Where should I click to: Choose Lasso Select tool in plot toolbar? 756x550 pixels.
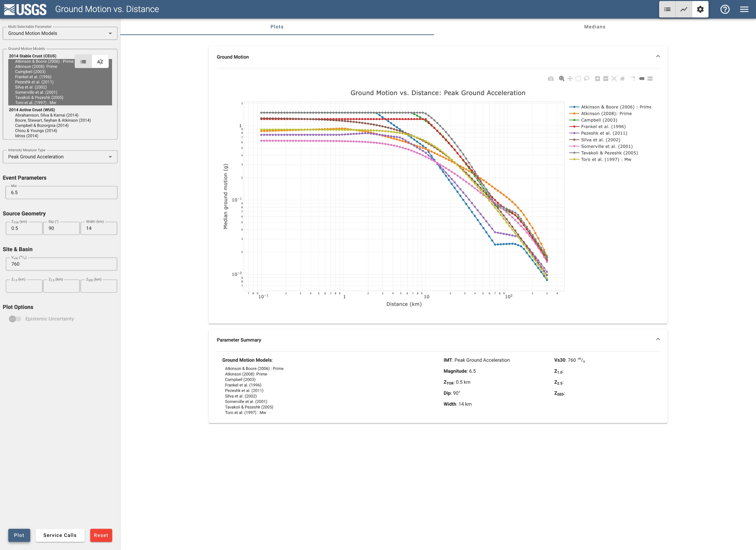pos(587,79)
